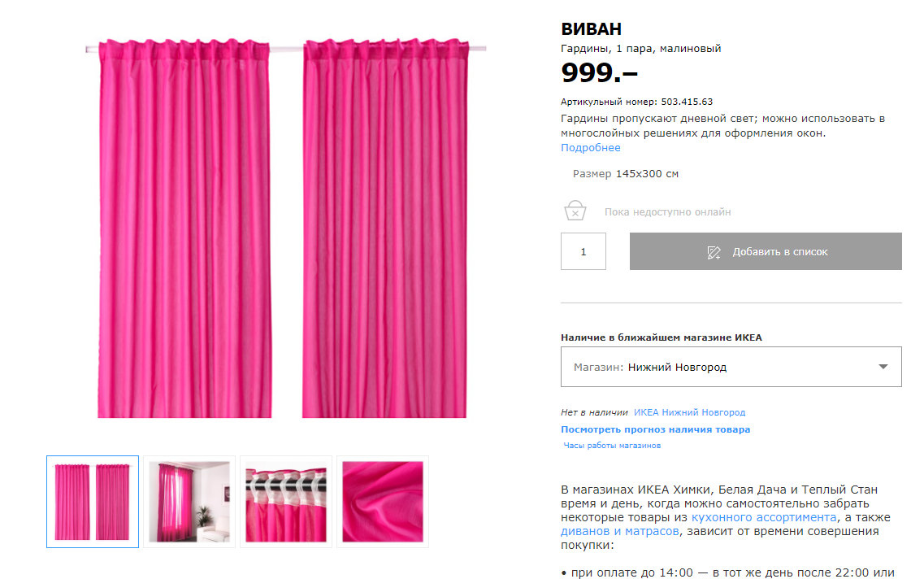The image size is (924, 579).
Task: Click the Размер 145x300 см size option
Action: tap(625, 174)
